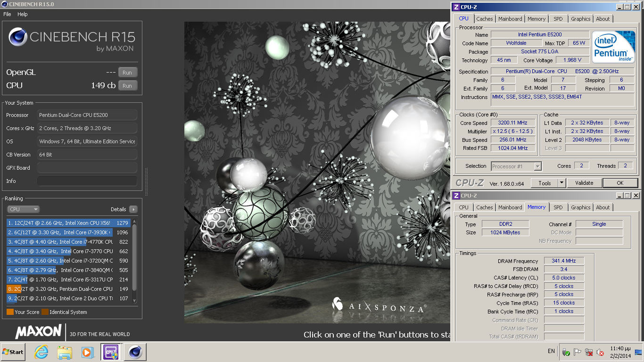Select the Cinebench taskbar icon
The image size is (644, 362).
click(135, 352)
